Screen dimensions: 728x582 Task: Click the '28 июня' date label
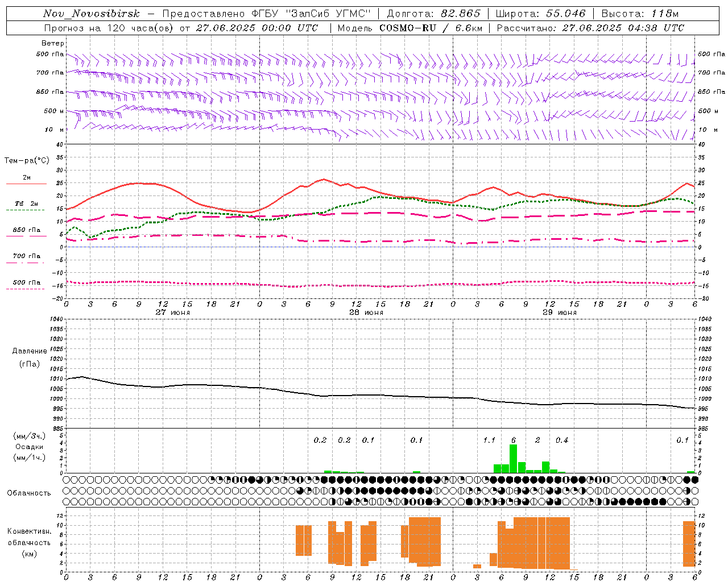coord(366,313)
